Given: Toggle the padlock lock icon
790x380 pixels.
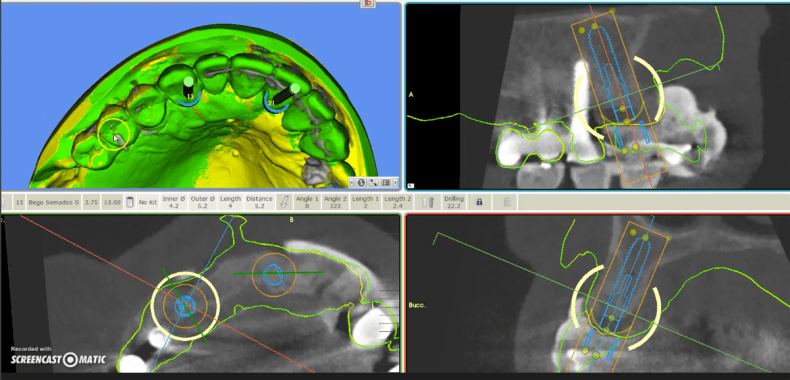Looking at the screenshot, I should coord(479,202).
